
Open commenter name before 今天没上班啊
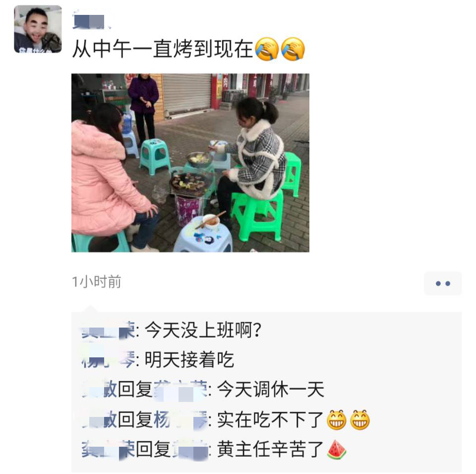[x=108, y=330]
